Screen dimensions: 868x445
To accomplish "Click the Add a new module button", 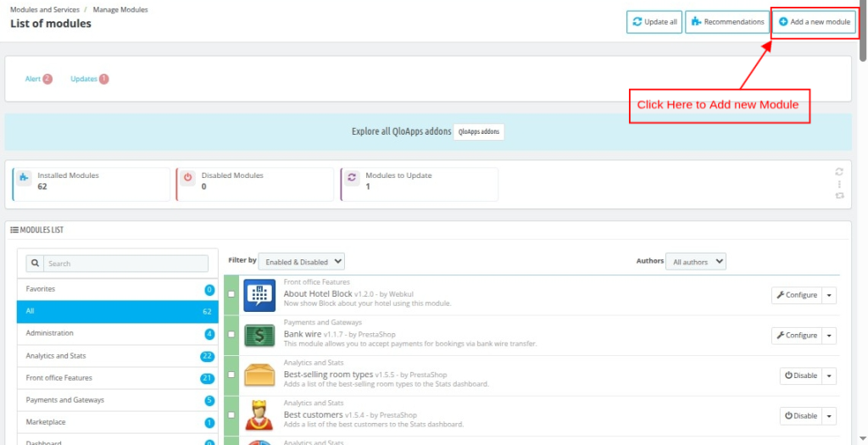I will pos(814,22).
